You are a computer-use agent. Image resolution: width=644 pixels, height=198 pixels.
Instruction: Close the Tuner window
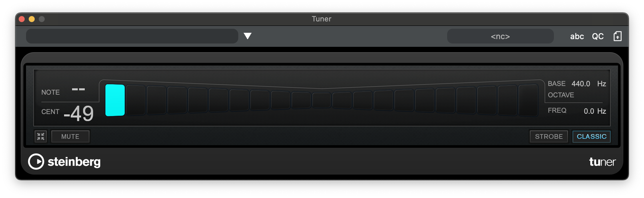click(x=22, y=19)
